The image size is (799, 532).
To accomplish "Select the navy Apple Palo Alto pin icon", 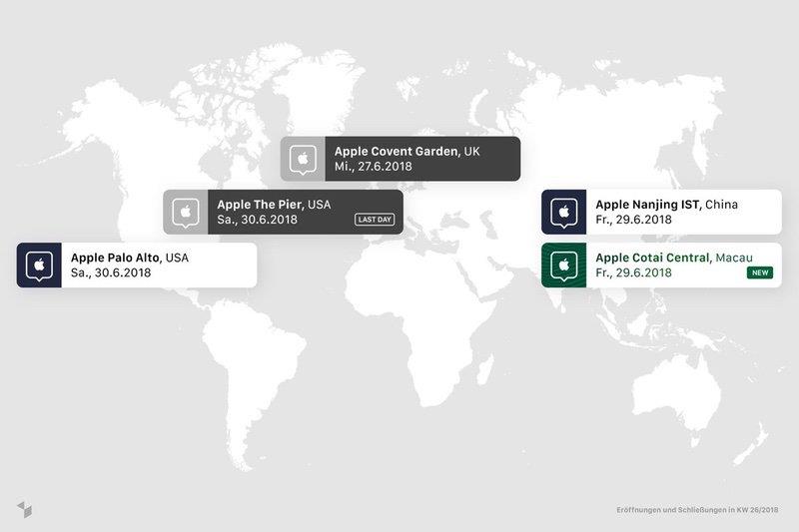I will coord(39,265).
